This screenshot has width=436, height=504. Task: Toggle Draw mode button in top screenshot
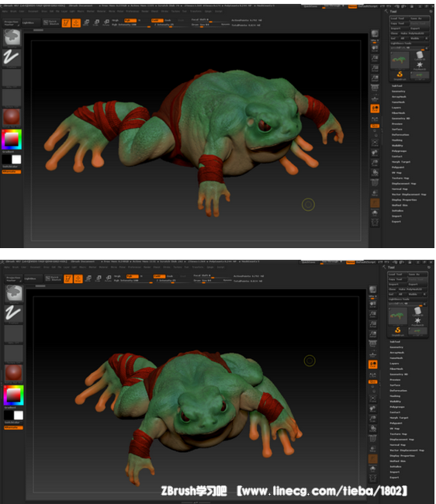coord(76,22)
